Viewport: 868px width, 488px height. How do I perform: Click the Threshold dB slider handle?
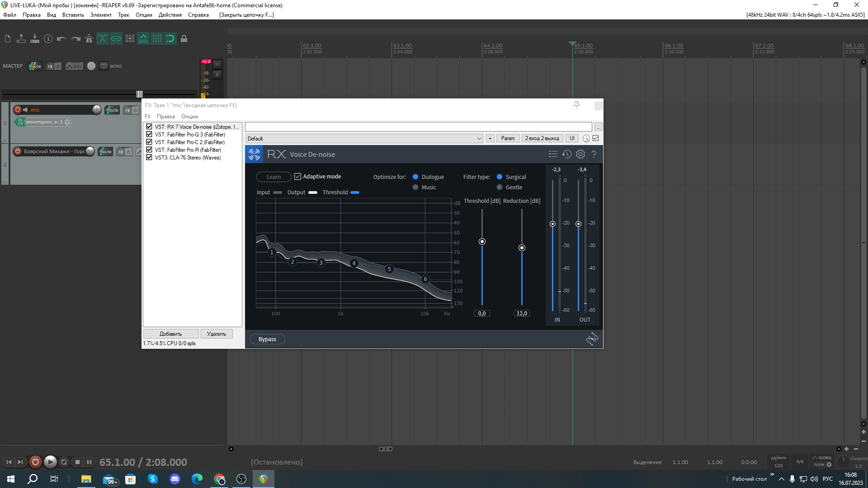point(482,242)
